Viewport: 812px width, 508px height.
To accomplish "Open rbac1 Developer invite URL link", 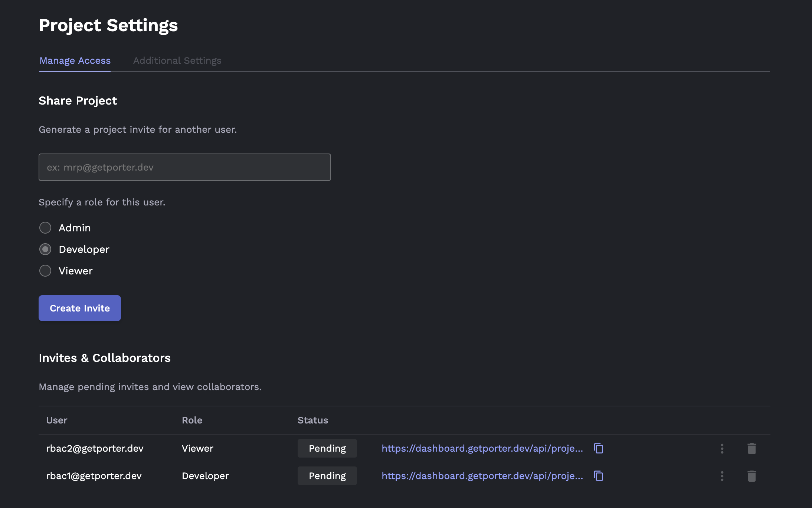I will [x=482, y=476].
